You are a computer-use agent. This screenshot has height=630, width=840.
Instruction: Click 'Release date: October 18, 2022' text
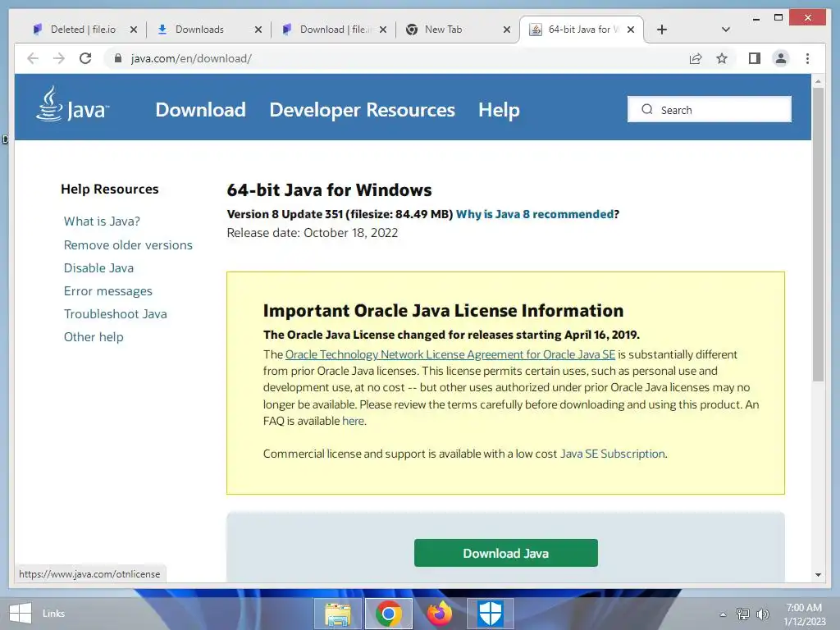[313, 233]
